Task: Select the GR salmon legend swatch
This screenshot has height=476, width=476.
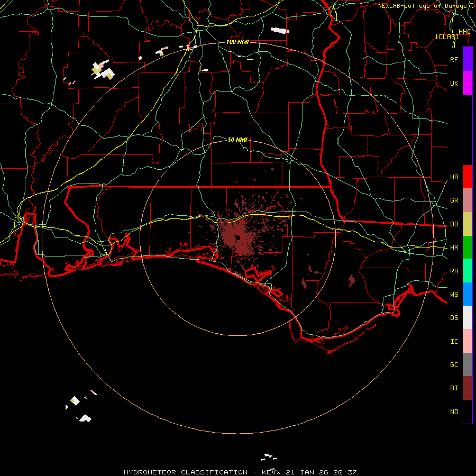Action: click(x=467, y=200)
